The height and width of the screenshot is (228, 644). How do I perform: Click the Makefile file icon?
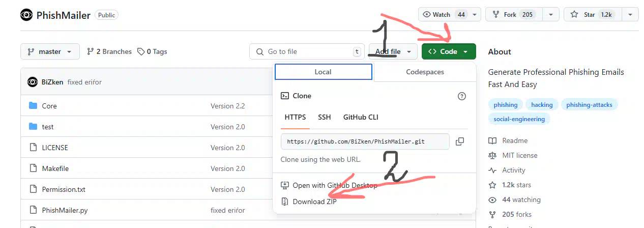(33, 168)
